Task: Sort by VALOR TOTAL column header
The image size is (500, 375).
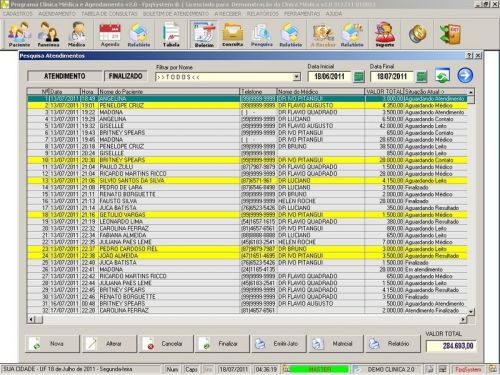Action: pyautogui.click(x=384, y=91)
